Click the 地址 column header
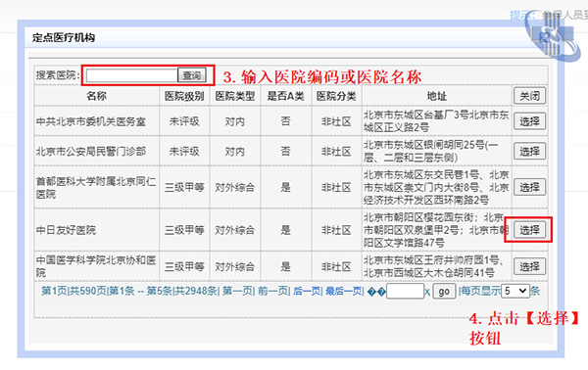The height and width of the screenshot is (370, 588). [x=436, y=96]
